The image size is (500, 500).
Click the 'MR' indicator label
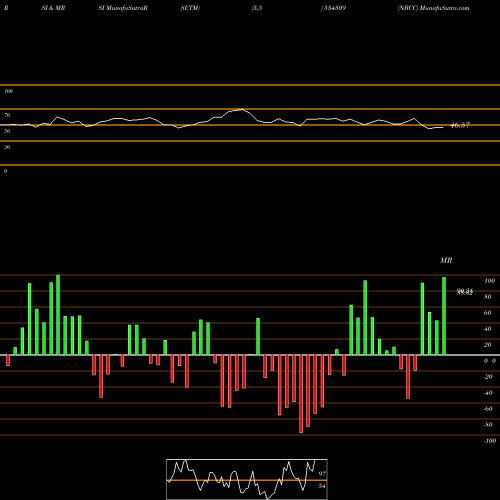click(x=446, y=260)
